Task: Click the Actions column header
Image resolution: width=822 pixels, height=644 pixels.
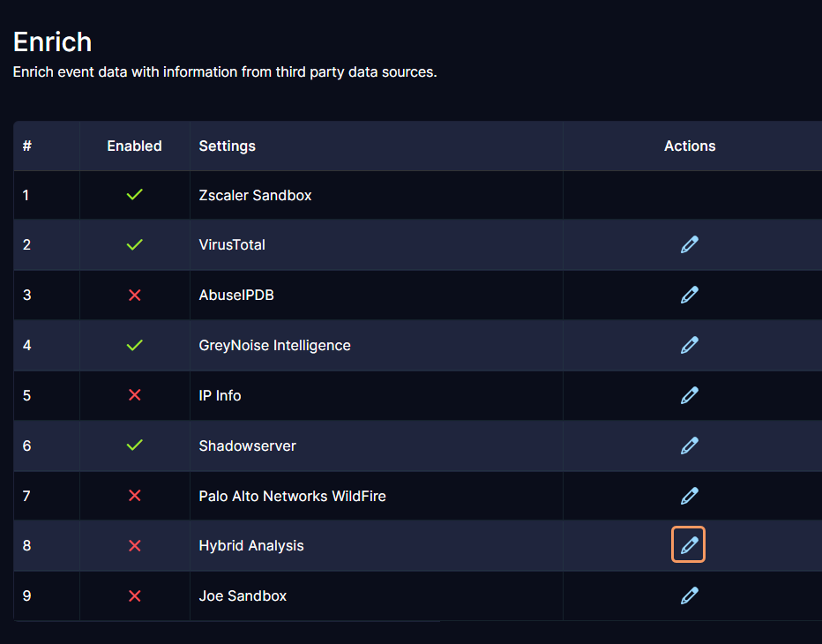Action: (690, 146)
